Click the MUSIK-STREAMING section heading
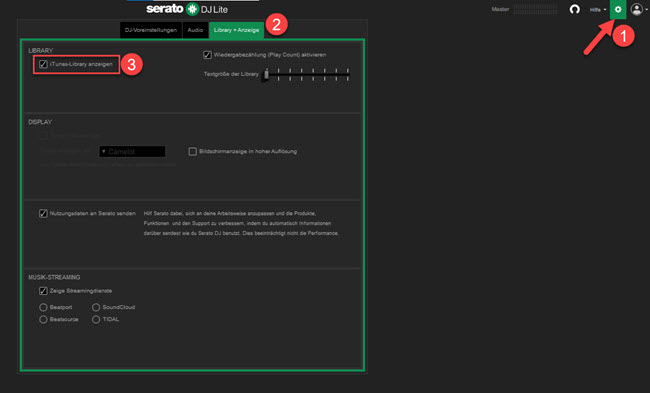The image size is (650, 393). click(54, 277)
